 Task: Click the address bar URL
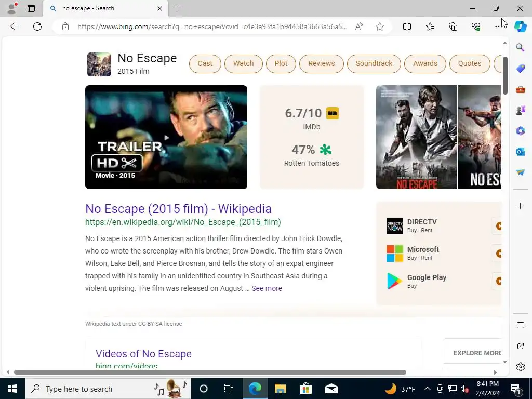(x=212, y=26)
